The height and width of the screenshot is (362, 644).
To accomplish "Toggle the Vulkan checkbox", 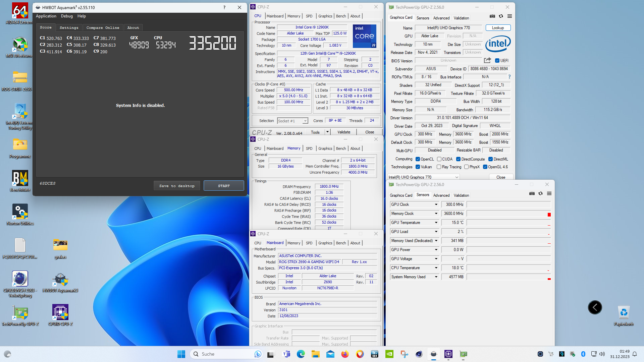I will [418, 167].
